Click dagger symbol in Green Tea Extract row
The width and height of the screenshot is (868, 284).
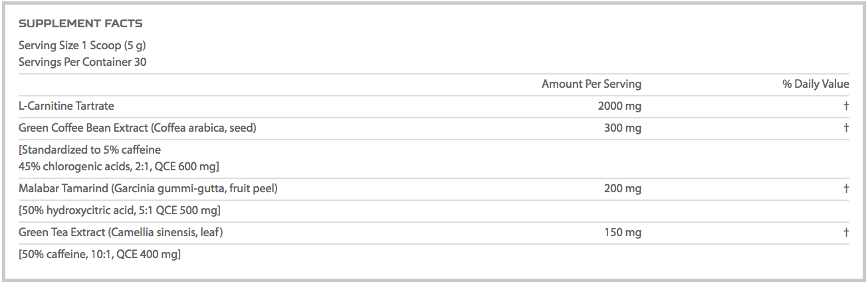point(846,232)
